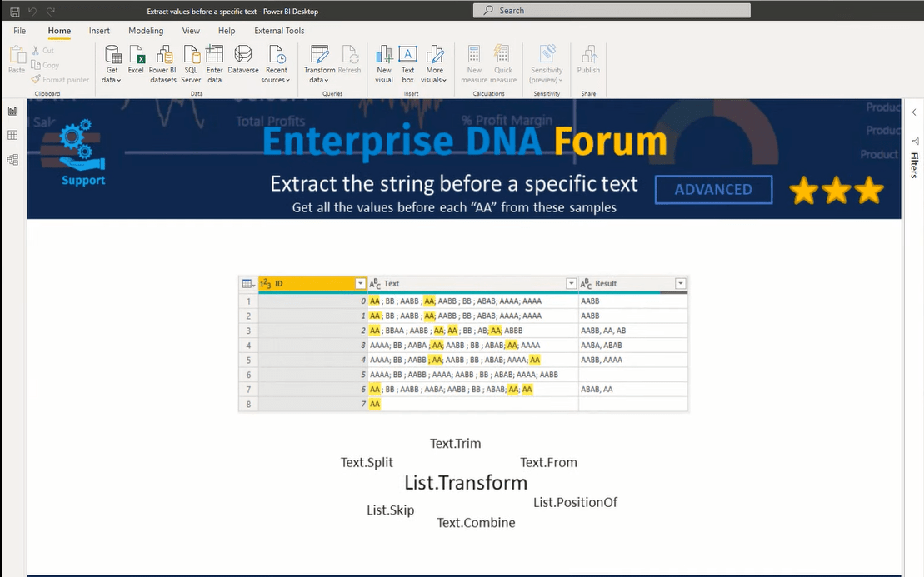Connect to Dataverse
Screen dimensions: 924x577
pos(242,59)
